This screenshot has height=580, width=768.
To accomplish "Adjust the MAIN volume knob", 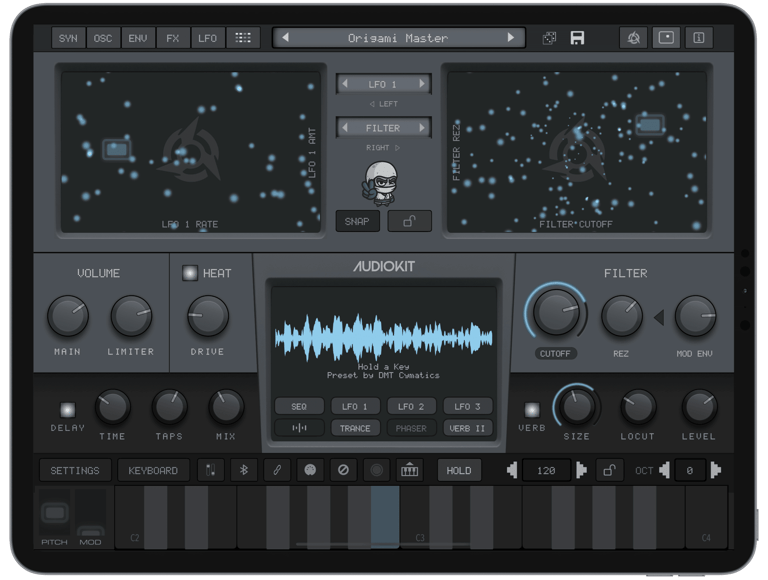I will click(x=68, y=316).
